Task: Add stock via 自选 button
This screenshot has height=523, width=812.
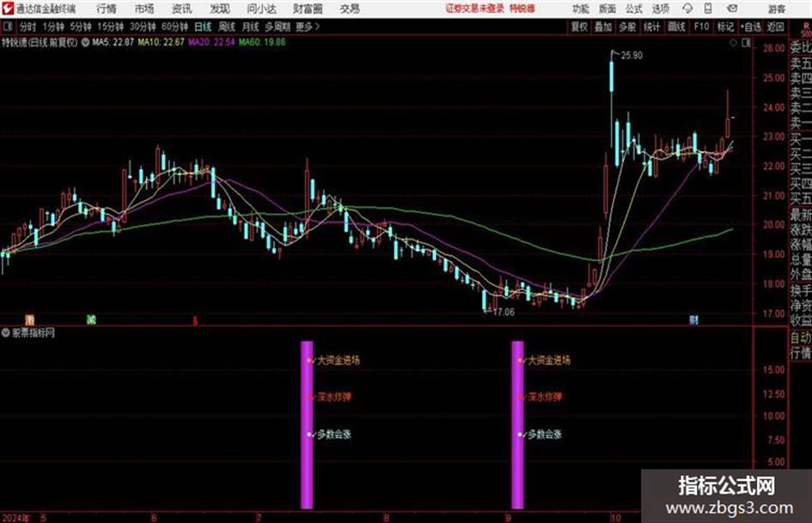Action: (750, 27)
